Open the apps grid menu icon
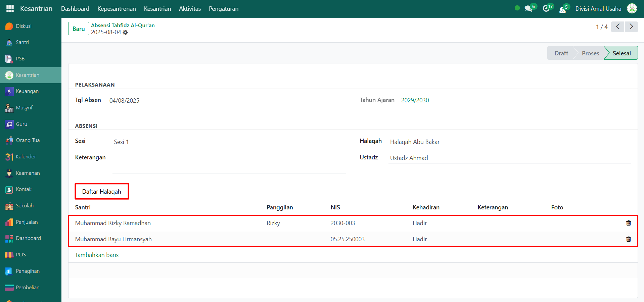 (x=10, y=8)
